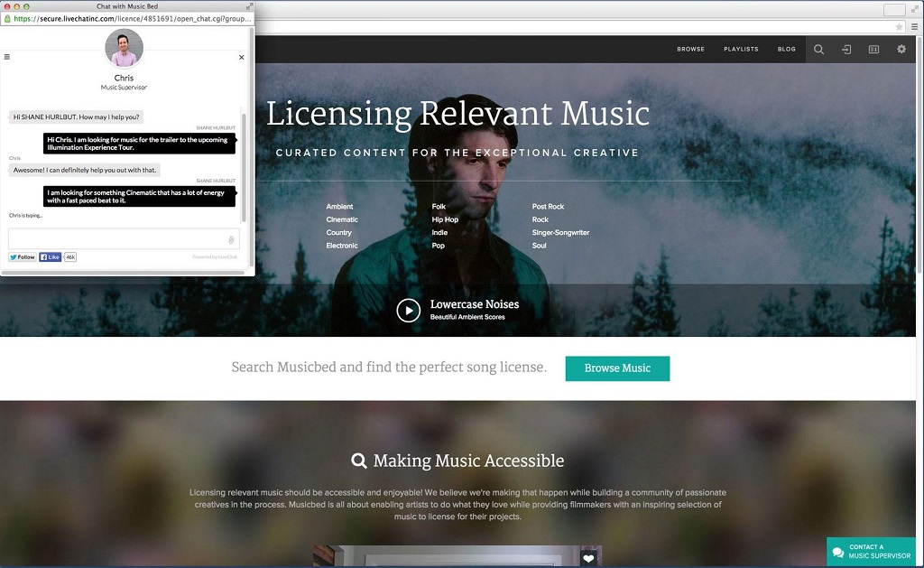Screen dimensions: 924x568
Task: Click Chris's avatar photo in chat
Action: [x=124, y=48]
